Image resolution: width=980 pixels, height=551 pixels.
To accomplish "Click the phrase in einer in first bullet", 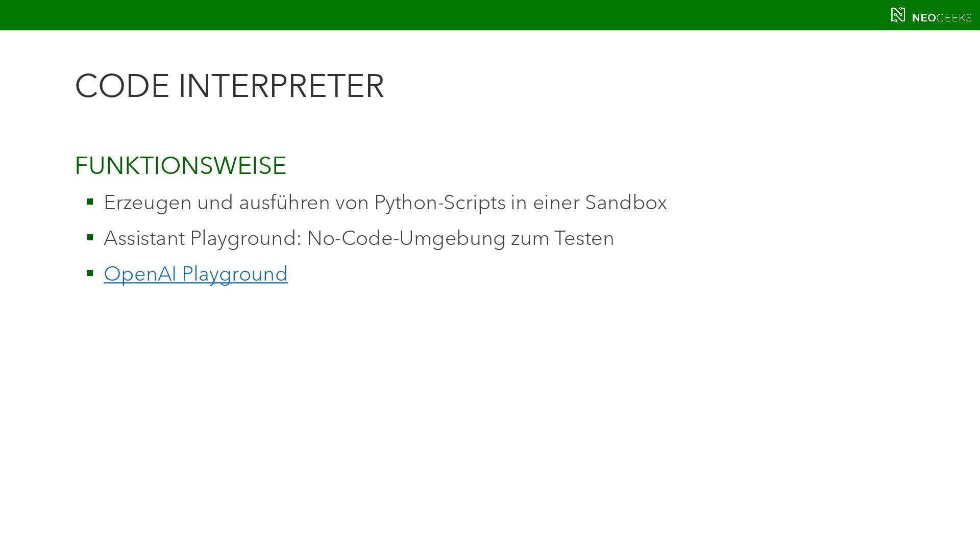I will (545, 203).
